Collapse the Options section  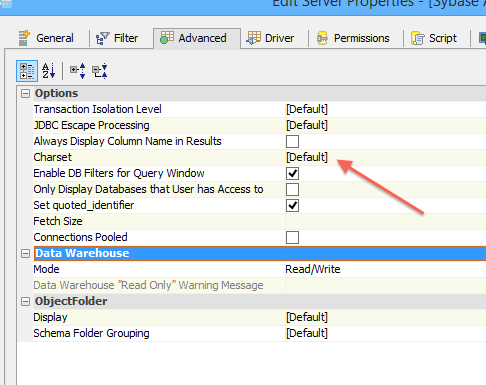(25, 94)
